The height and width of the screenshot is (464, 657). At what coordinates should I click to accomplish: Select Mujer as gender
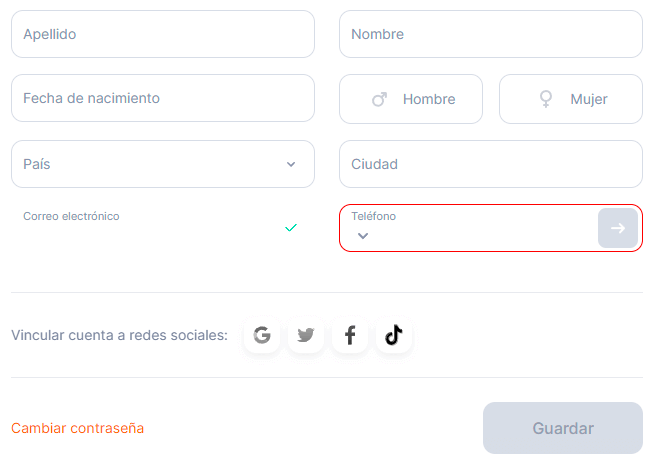(588, 99)
